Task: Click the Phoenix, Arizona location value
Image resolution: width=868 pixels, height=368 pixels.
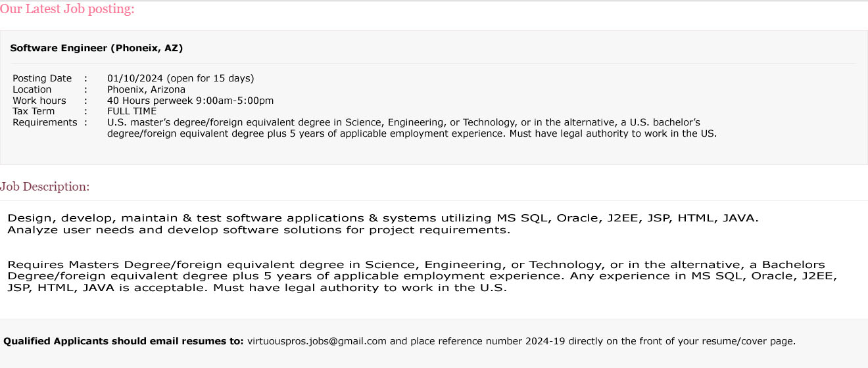Action: click(x=147, y=89)
